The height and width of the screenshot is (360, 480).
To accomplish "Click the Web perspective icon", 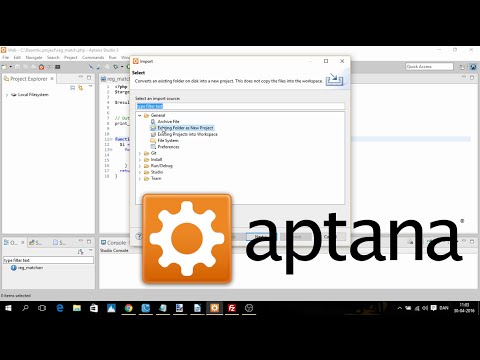I will click(473, 67).
